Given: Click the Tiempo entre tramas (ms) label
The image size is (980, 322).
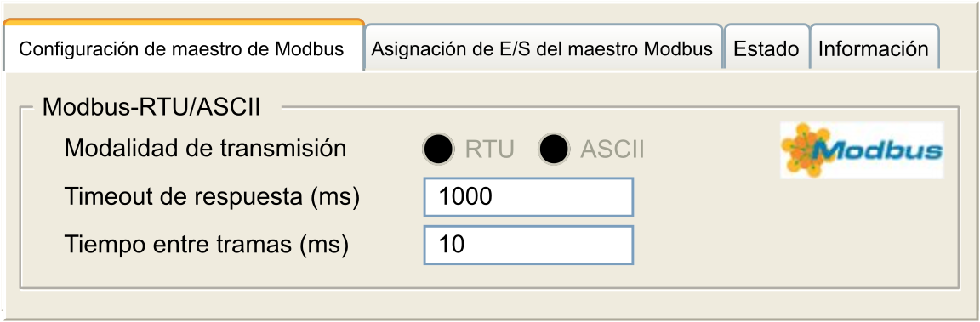Looking at the screenshot, I should coord(206,246).
